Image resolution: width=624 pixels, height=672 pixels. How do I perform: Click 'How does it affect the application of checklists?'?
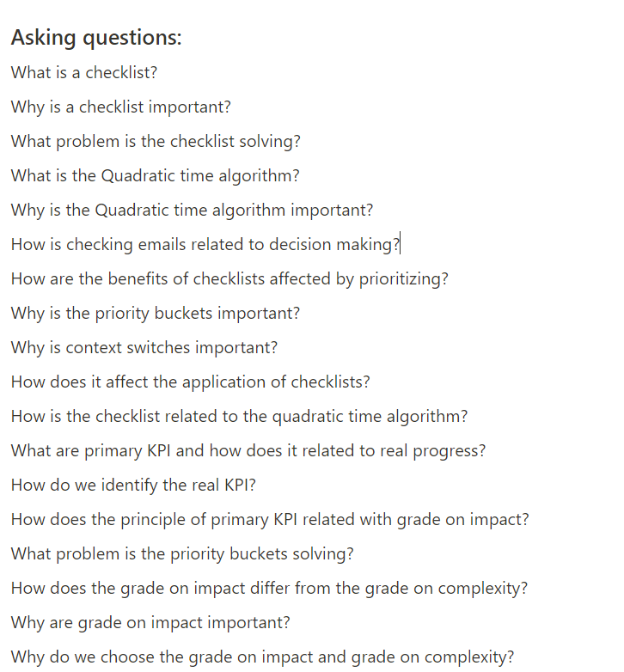(190, 382)
